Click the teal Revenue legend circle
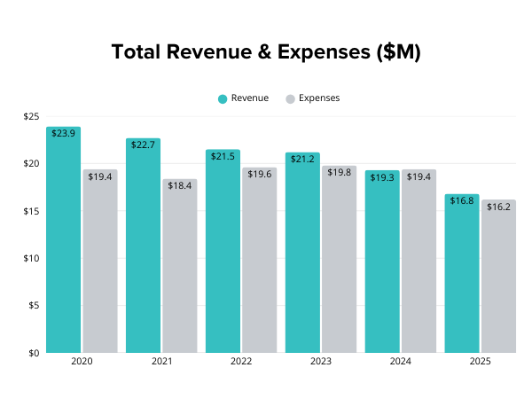This screenshot has height=399, width=532. pyautogui.click(x=223, y=98)
